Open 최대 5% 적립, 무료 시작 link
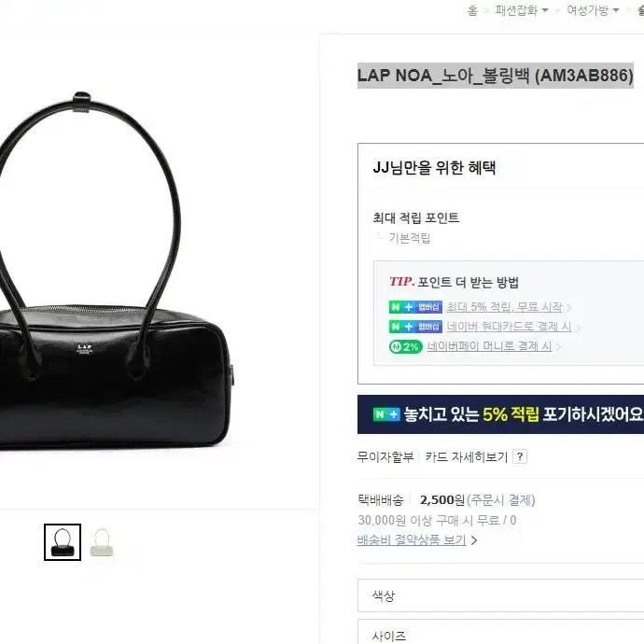644x644 pixels. [504, 307]
